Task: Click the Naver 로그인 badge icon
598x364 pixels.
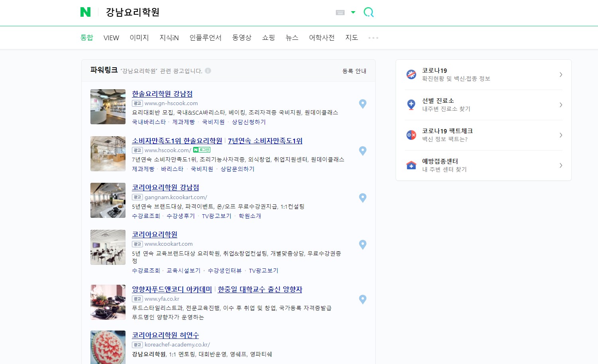Action: tap(202, 150)
